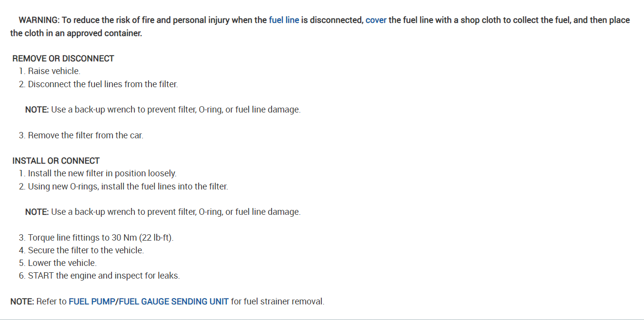The height and width of the screenshot is (320, 644).
Task: Click step "Secure the filter to the vehicle"
Action: (86, 250)
